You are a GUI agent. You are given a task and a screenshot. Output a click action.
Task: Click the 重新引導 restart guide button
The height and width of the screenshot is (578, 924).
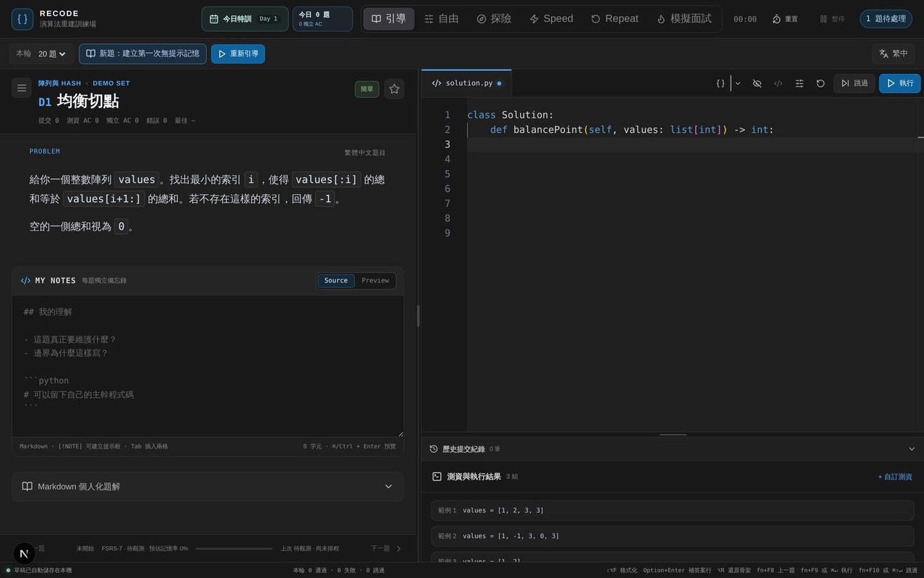(x=238, y=54)
